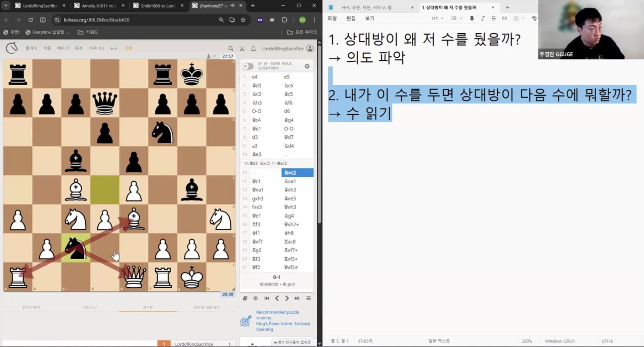This screenshot has height=347, width=644.
Task: Open the analysis hamburger menu
Action: click(x=308, y=298)
